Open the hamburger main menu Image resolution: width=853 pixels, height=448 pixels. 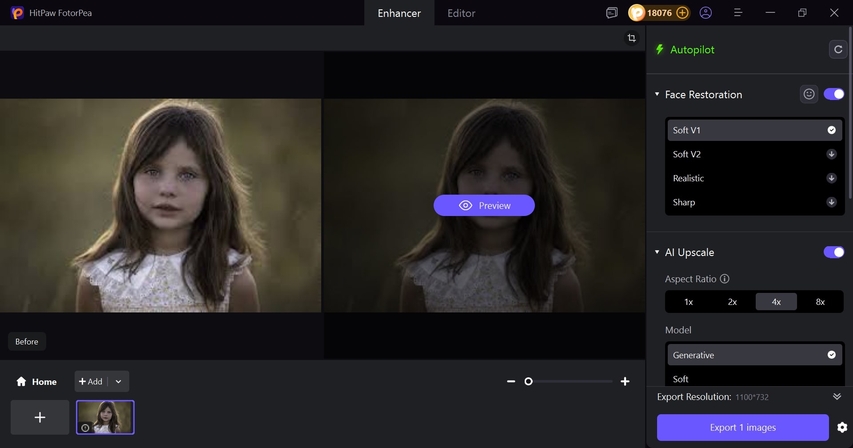[x=737, y=13]
